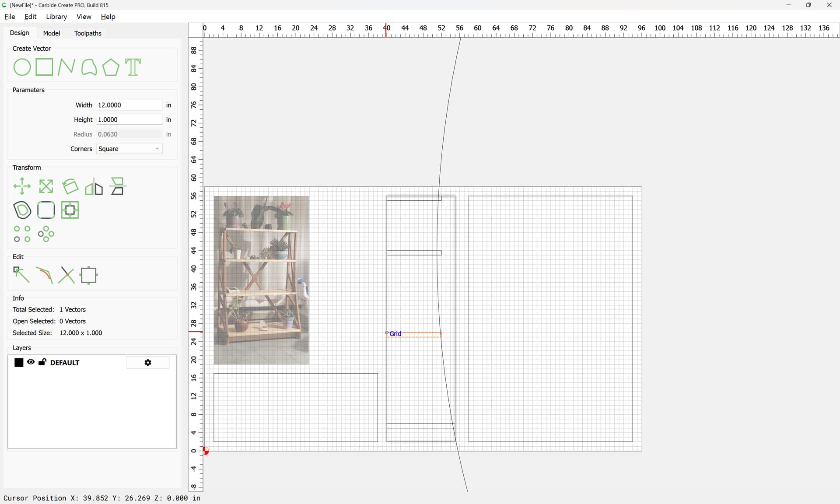Click the Height input field

[x=129, y=119]
